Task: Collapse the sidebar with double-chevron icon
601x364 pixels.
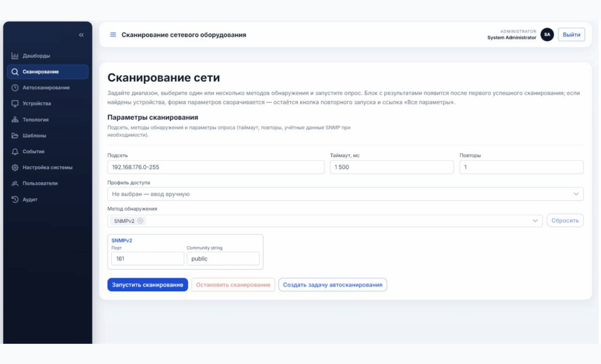Action: coord(81,35)
